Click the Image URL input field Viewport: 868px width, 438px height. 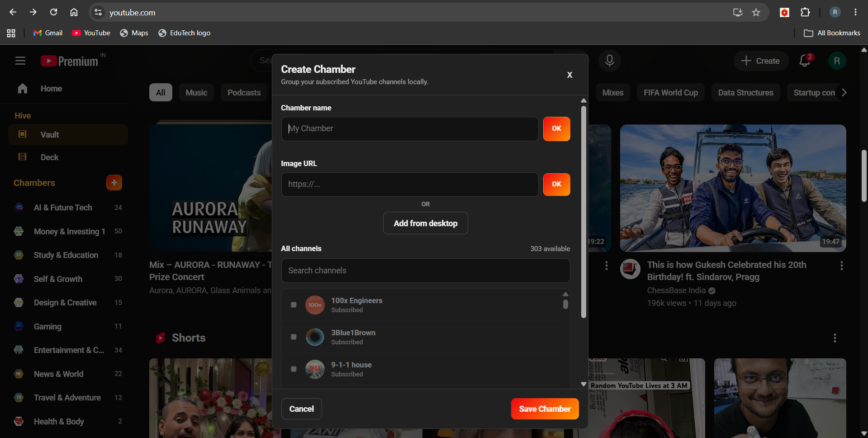pos(410,185)
